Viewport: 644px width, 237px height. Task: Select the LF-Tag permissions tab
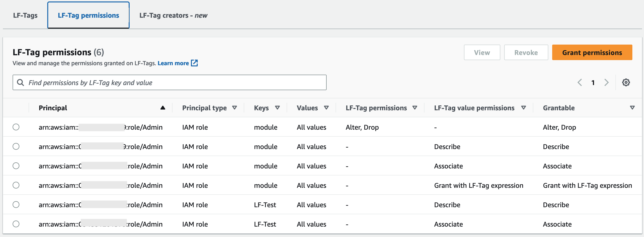88,15
